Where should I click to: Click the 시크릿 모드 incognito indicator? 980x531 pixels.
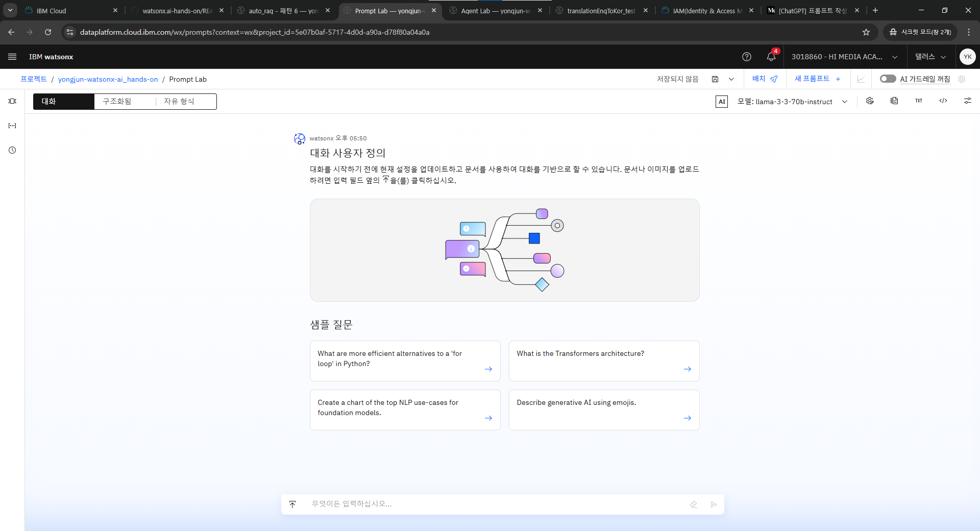pyautogui.click(x=920, y=32)
